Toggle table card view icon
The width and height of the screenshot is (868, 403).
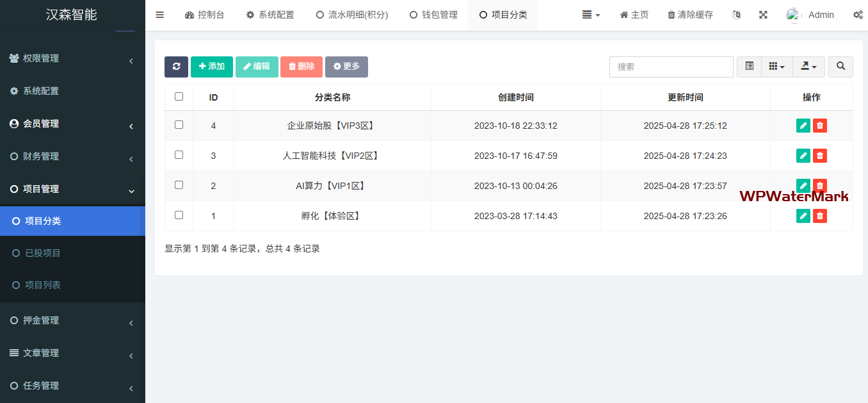tap(749, 67)
